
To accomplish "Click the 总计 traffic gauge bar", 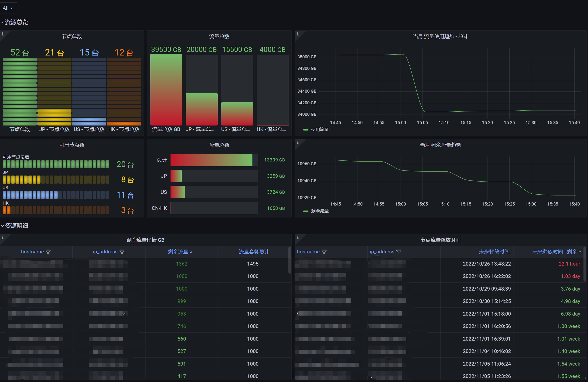I will (x=211, y=160).
